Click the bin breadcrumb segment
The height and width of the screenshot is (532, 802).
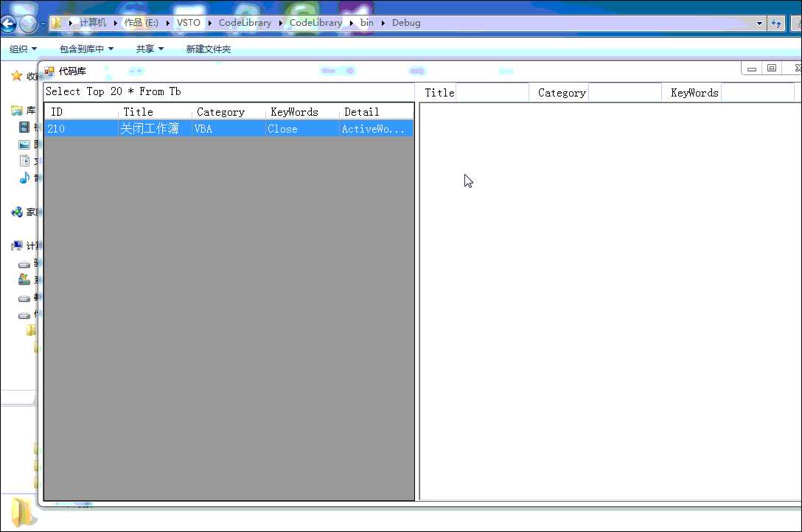[x=367, y=23]
